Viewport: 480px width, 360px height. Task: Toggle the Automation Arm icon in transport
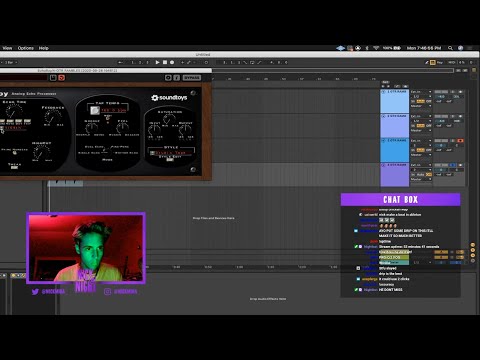tap(189, 62)
